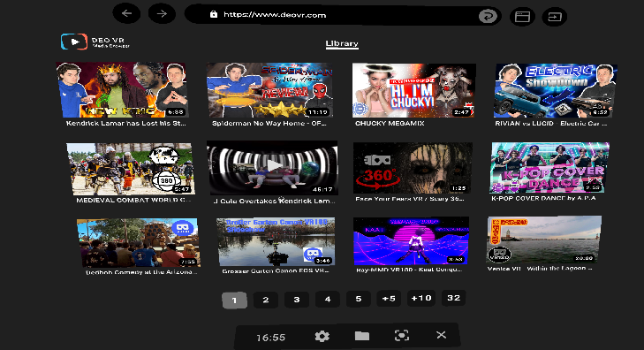Viewport: 644px width, 350px height.
Task: Click the title 'Spiderman No Way Home - OF...'
Action: (269, 123)
